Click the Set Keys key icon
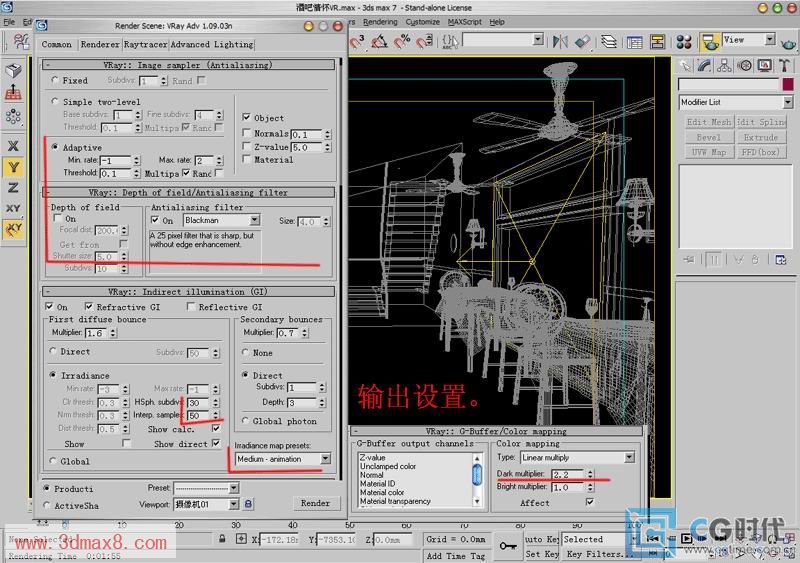The height and width of the screenshot is (563, 800). tap(508, 546)
